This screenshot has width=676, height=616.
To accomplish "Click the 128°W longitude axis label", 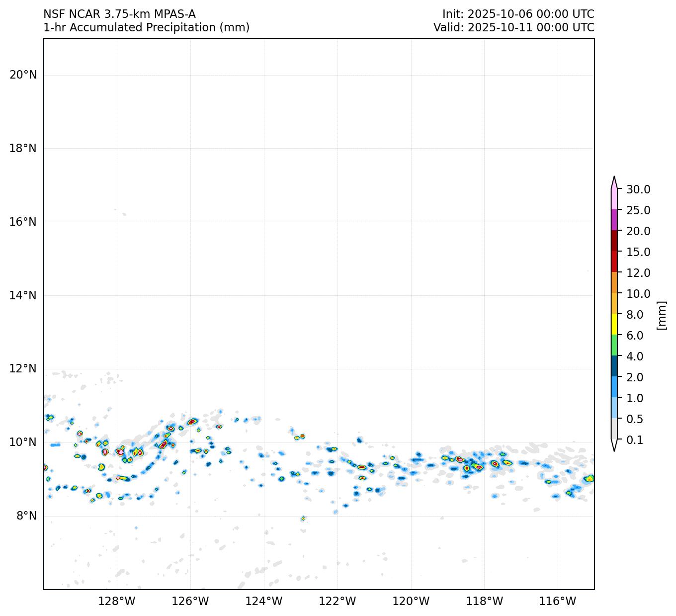I will click(x=117, y=602).
